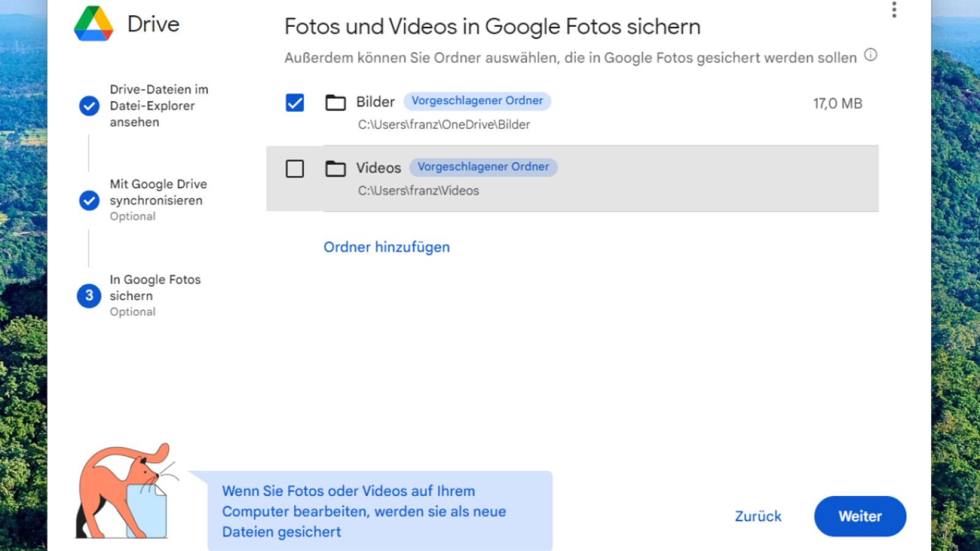The height and width of the screenshot is (551, 980).
Task: Click the blue tip bubble about edited files
Action: point(380,511)
